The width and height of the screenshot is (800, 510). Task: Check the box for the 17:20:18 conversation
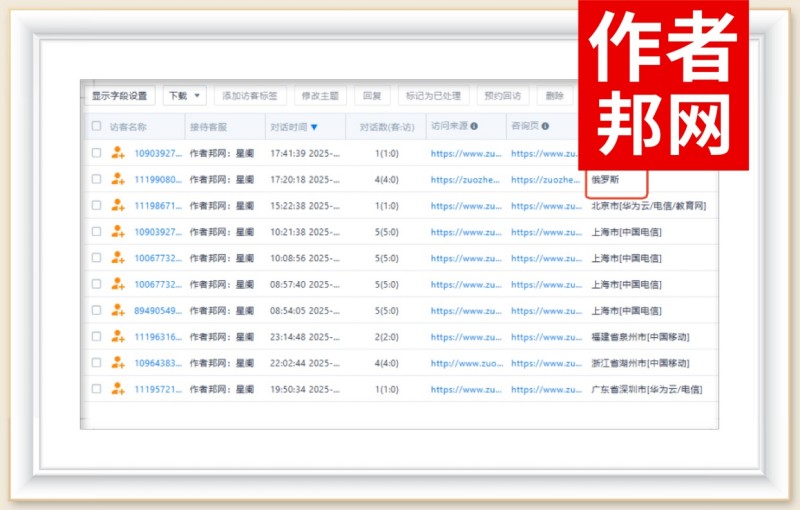96,180
